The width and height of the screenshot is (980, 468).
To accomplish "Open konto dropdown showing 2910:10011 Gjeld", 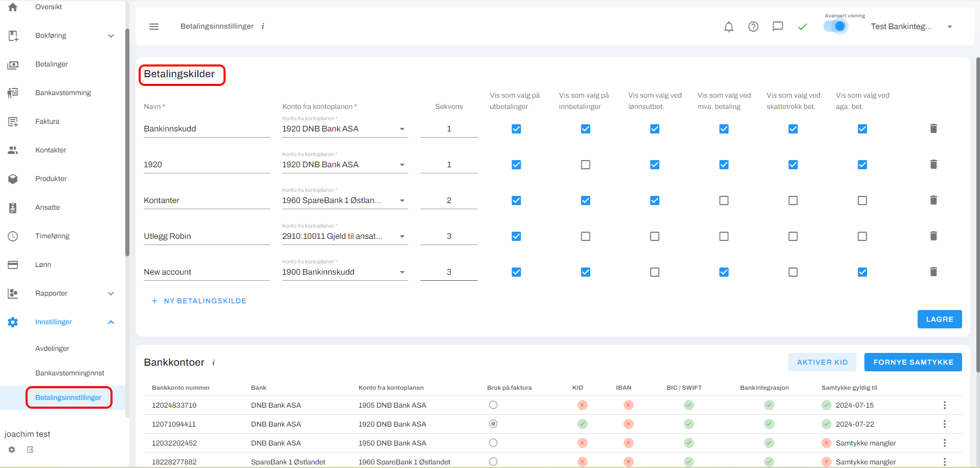I will (x=345, y=236).
